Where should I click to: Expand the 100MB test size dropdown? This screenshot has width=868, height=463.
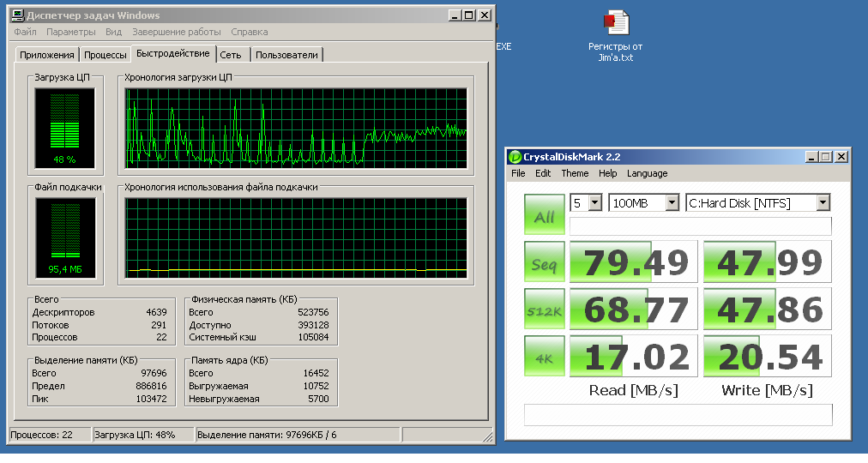coord(672,203)
